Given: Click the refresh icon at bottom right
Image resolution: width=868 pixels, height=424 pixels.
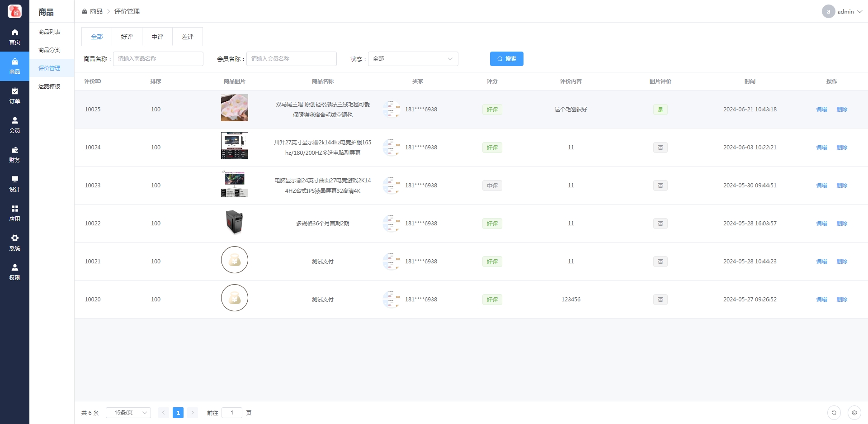Looking at the screenshot, I should coord(834,413).
